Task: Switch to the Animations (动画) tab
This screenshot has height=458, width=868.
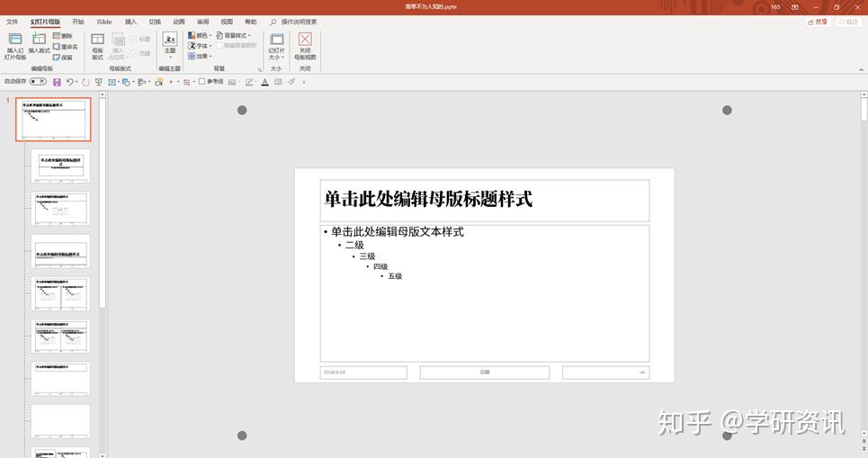Action: point(179,22)
